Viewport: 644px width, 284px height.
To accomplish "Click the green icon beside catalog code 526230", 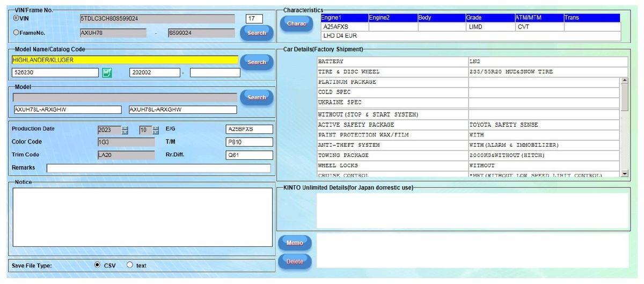I will pos(107,72).
